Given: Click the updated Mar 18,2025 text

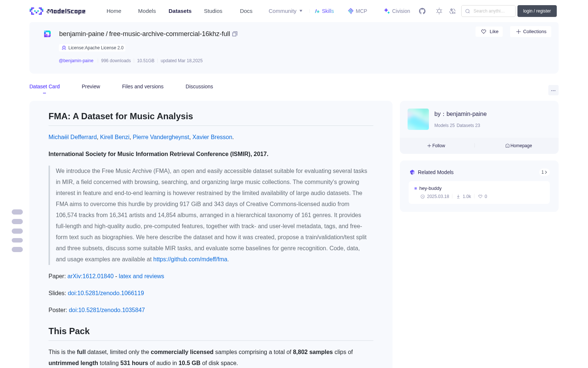Looking at the screenshot, I should coord(182,61).
